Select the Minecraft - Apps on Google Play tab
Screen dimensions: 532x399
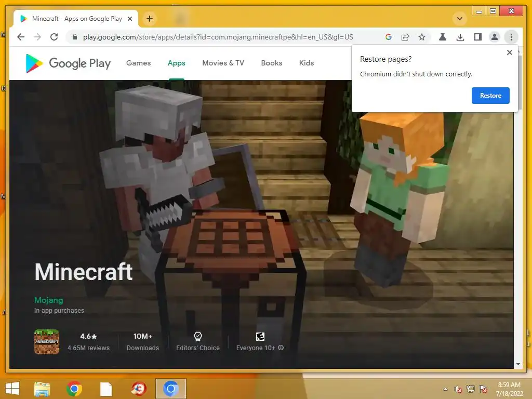click(x=75, y=19)
